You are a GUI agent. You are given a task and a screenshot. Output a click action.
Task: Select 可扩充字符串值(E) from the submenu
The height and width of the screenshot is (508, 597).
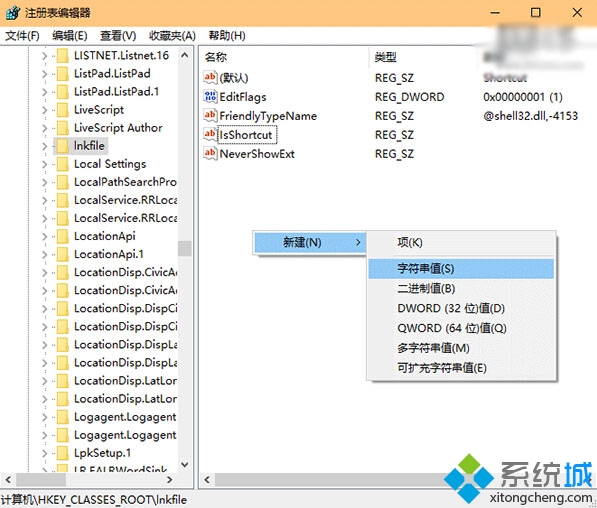pos(461,368)
